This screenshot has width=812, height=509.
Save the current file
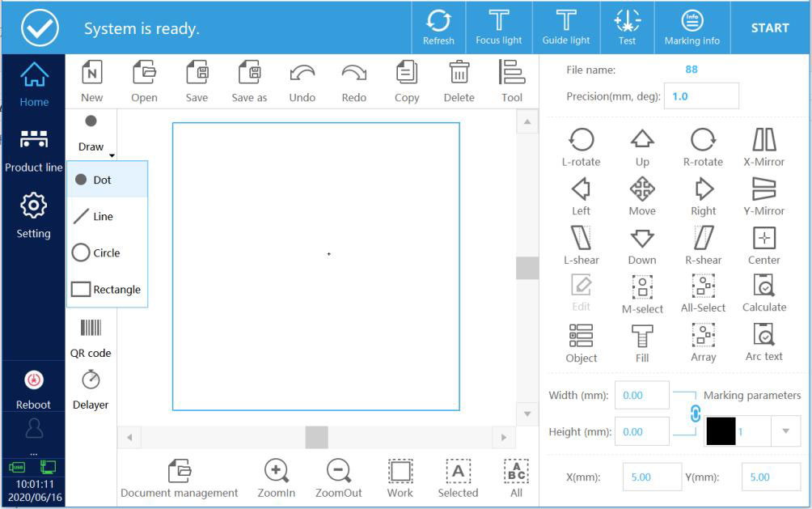(x=197, y=82)
